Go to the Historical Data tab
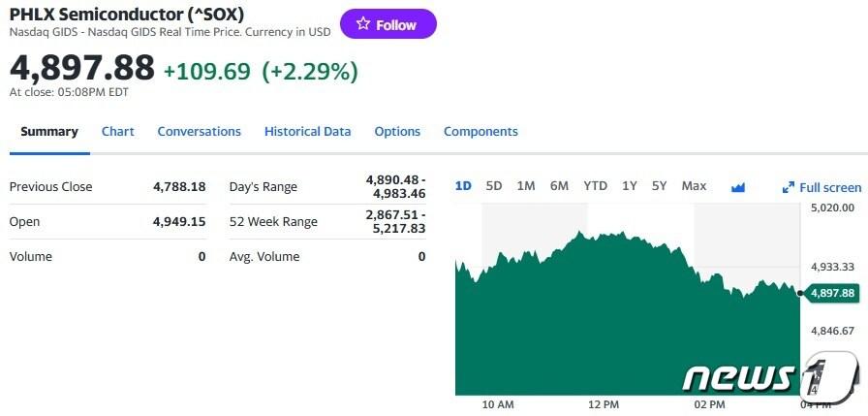 (x=307, y=131)
